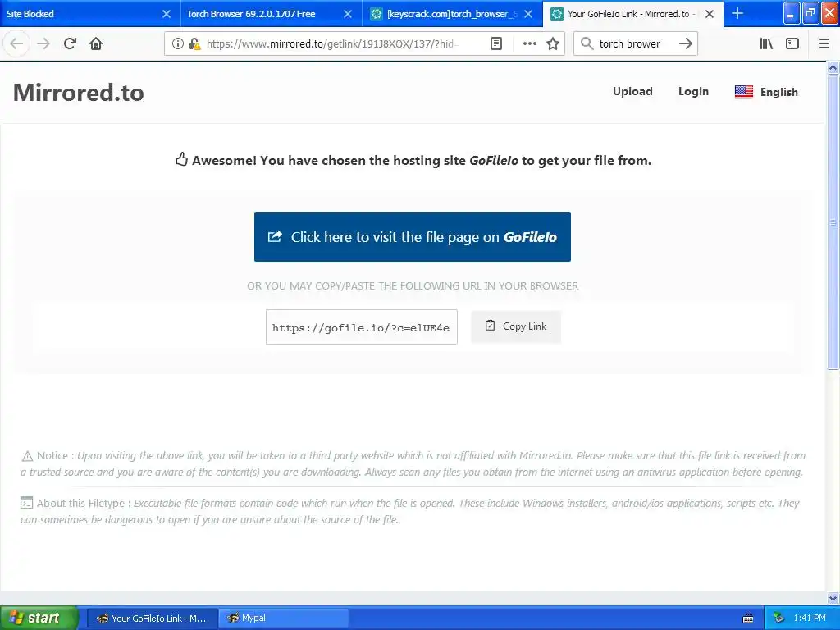840x630 pixels.
Task: Open the Mirrored.to logo link
Action: pyautogui.click(x=78, y=92)
